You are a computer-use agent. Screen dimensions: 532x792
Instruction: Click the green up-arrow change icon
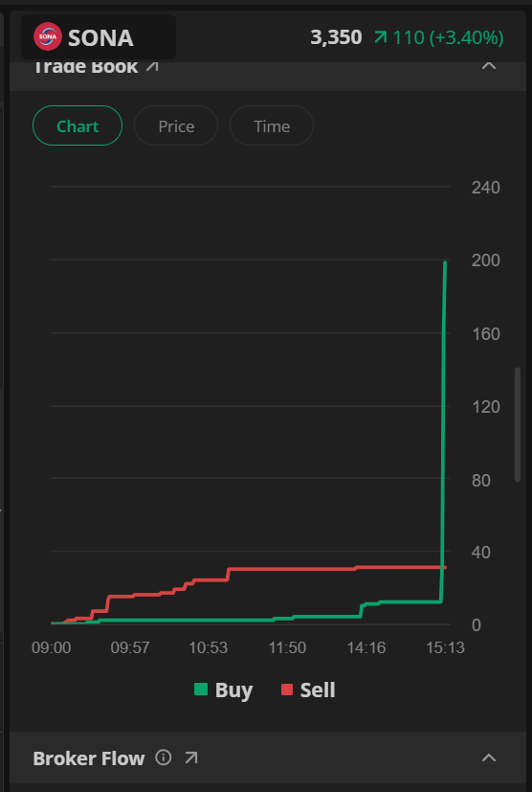tap(381, 37)
